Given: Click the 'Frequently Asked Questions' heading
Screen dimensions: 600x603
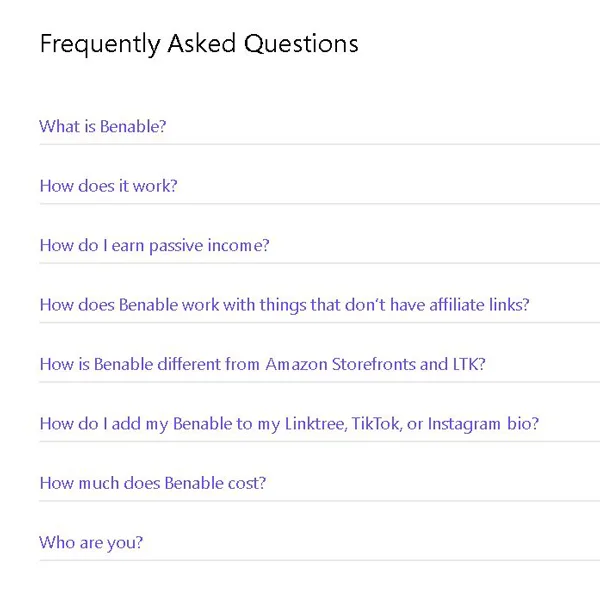Looking at the screenshot, I should point(198,44).
